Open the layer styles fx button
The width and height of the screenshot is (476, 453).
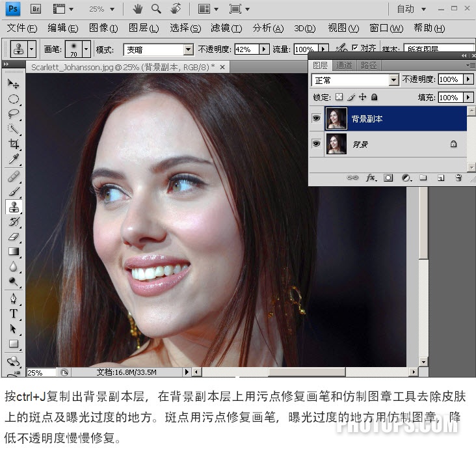pyautogui.click(x=371, y=178)
